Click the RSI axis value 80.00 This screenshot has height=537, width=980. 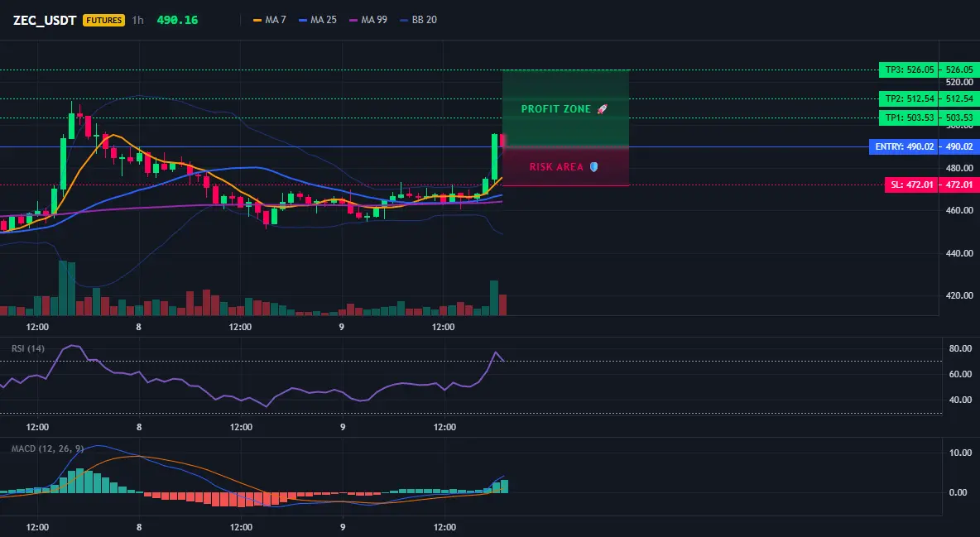(x=961, y=349)
